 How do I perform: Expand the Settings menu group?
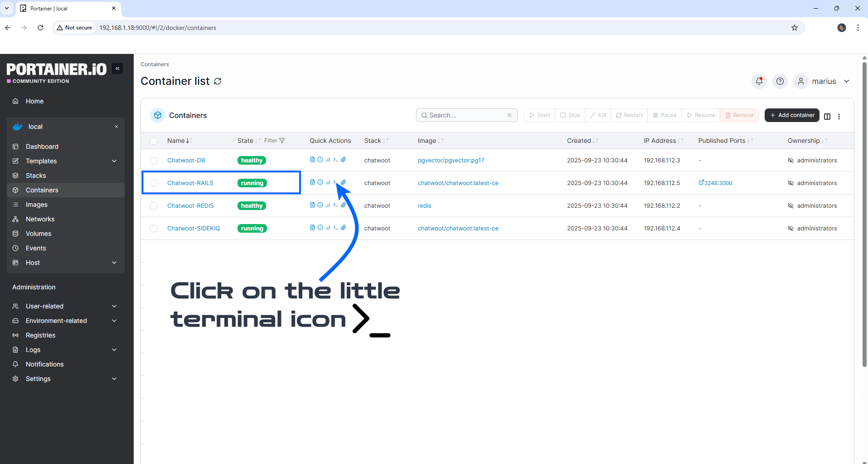114,379
